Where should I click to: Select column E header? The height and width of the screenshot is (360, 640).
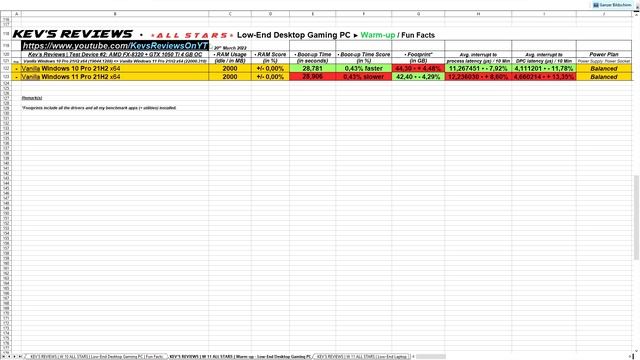coord(313,14)
